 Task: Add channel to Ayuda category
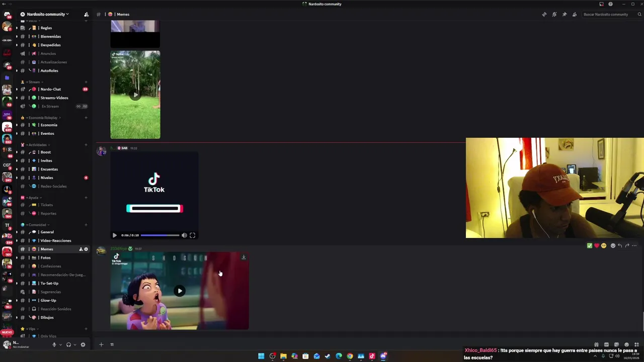pos(86,197)
